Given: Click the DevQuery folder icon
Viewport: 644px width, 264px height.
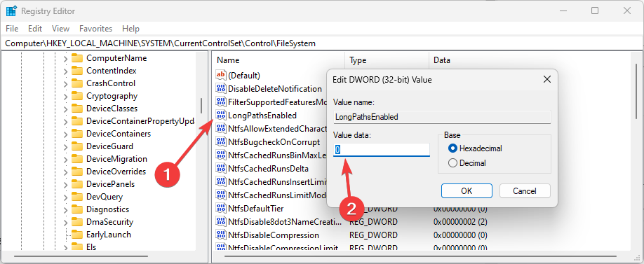Looking at the screenshot, I should pyautogui.click(x=77, y=197).
